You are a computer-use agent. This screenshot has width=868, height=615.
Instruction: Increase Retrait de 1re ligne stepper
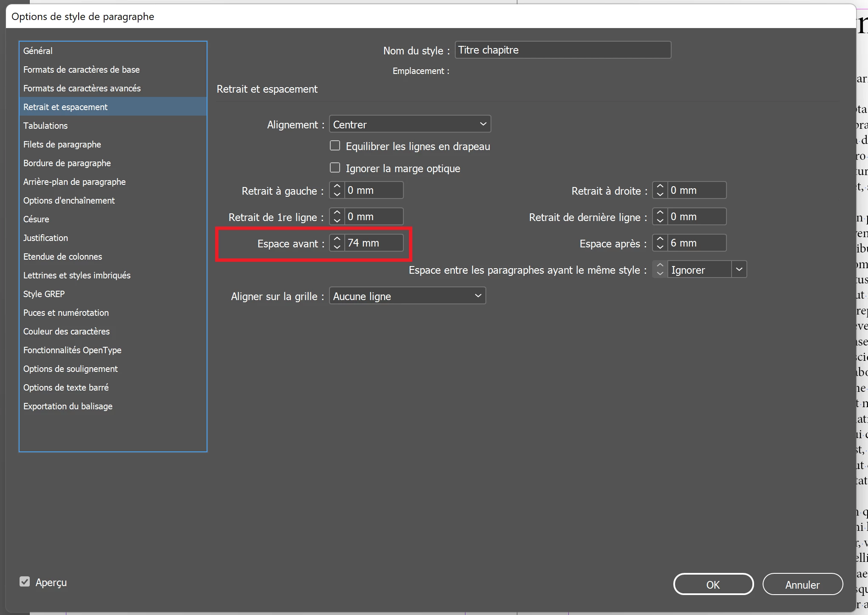(x=337, y=213)
